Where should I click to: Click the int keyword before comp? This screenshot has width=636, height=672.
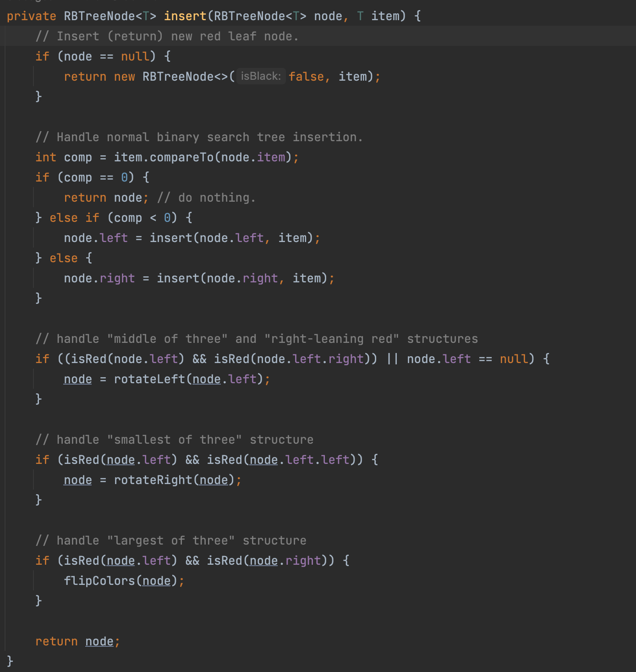46,157
